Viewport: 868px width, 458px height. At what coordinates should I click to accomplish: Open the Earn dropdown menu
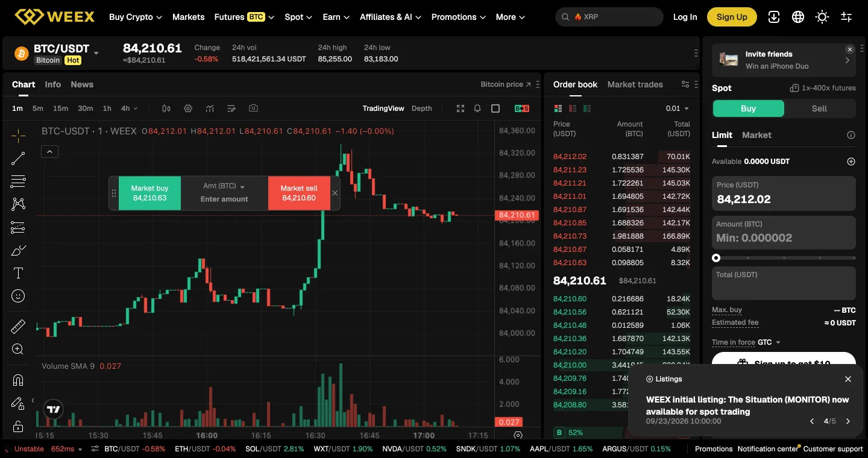point(336,17)
